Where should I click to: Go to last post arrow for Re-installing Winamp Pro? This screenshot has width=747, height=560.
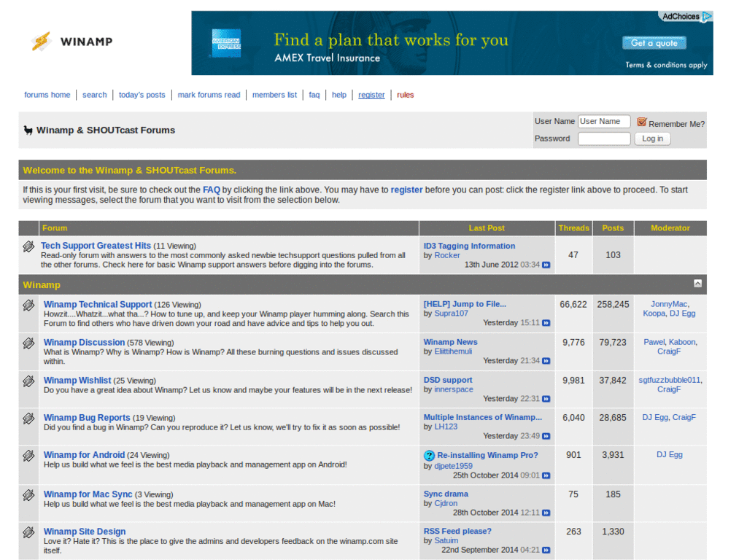coord(546,475)
